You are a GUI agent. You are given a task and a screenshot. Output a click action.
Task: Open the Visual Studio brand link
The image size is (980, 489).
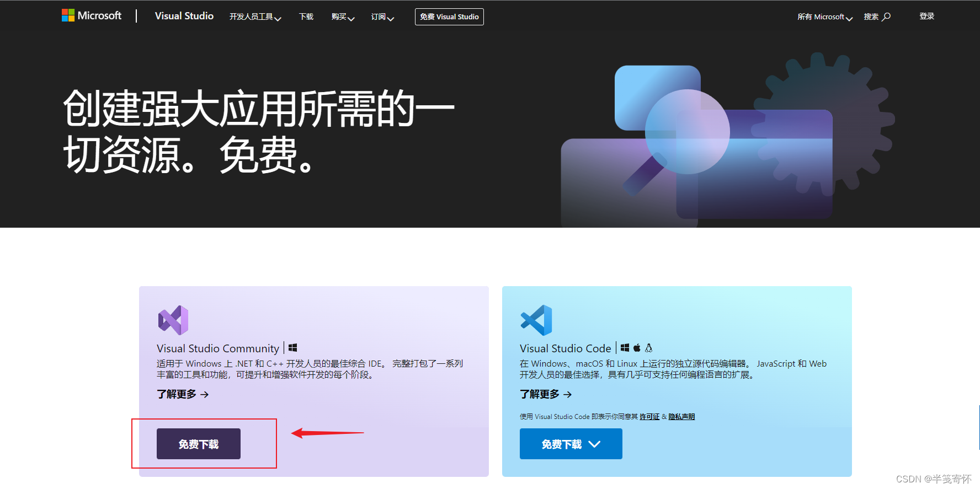pos(184,16)
